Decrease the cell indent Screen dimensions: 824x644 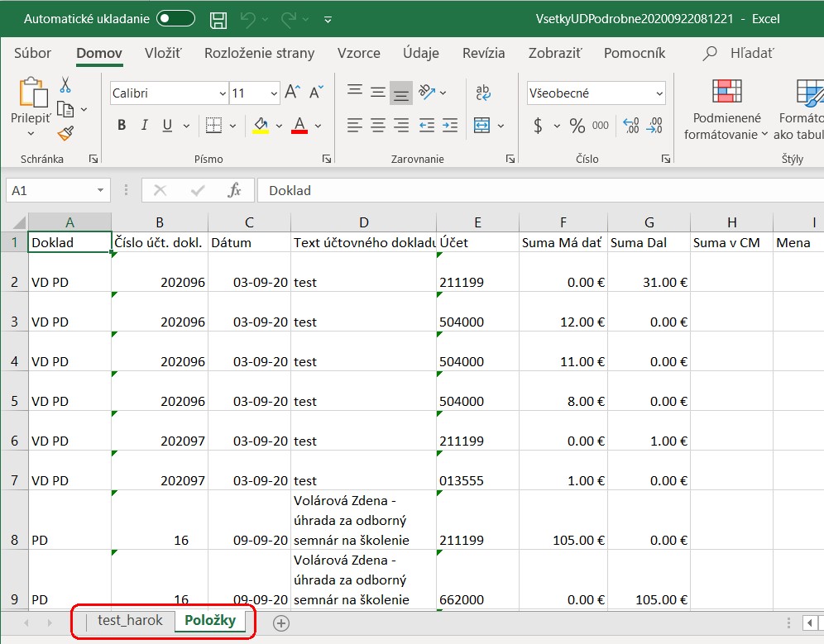point(427,125)
